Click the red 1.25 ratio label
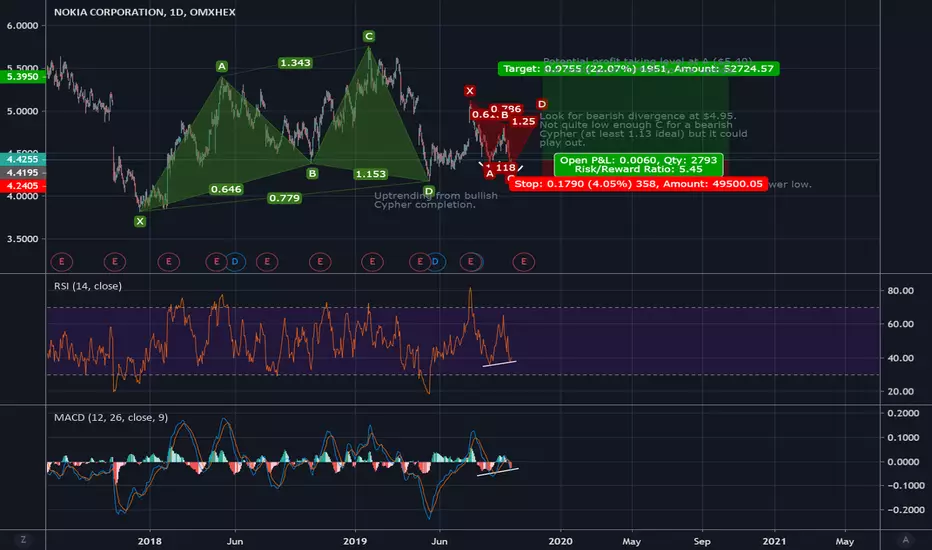The image size is (932, 550). 524,121
